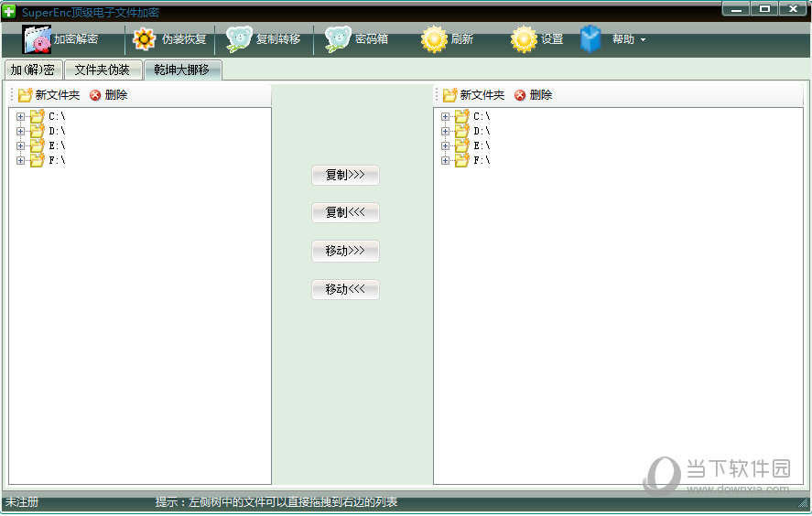Click the 移动<<< button
Viewport: 812px width, 516px height.
click(345, 289)
